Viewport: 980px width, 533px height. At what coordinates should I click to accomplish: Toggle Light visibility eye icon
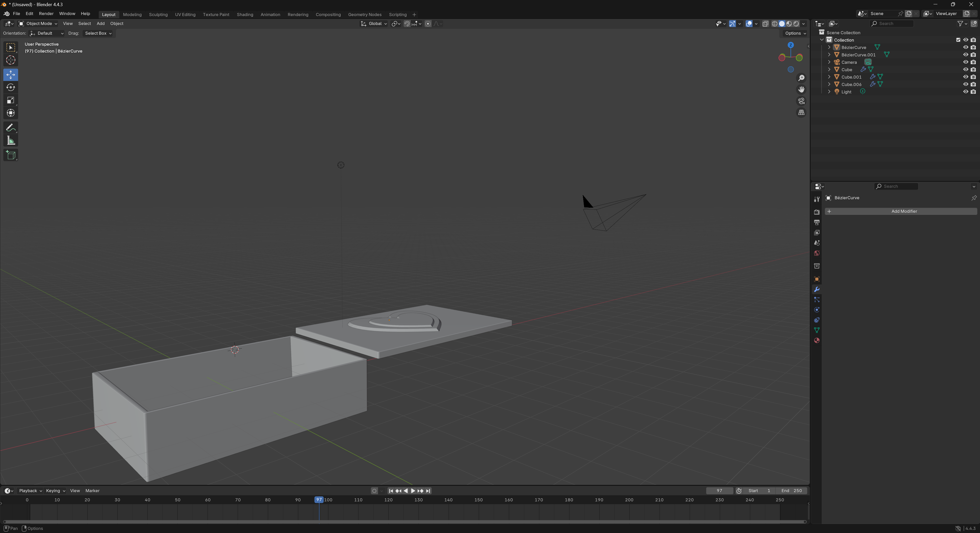[965, 92]
